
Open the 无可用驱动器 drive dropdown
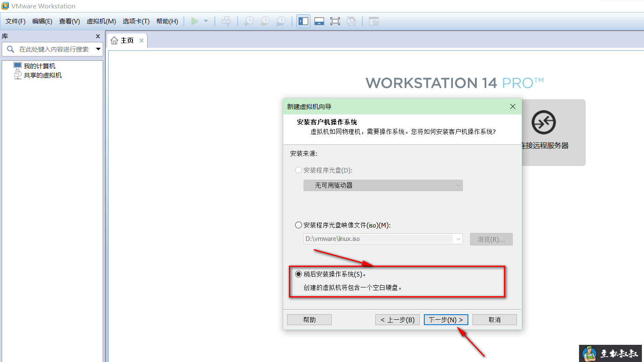[x=383, y=185]
